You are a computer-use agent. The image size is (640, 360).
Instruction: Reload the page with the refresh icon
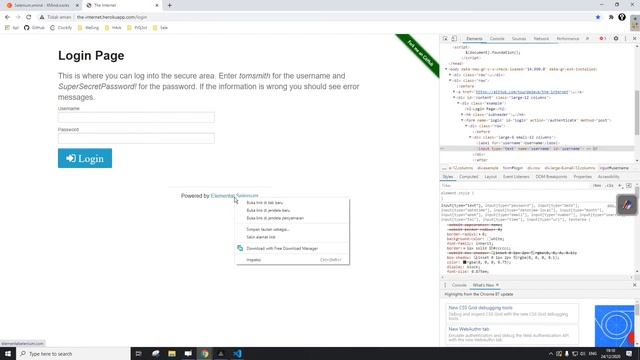pyautogui.click(x=29, y=17)
